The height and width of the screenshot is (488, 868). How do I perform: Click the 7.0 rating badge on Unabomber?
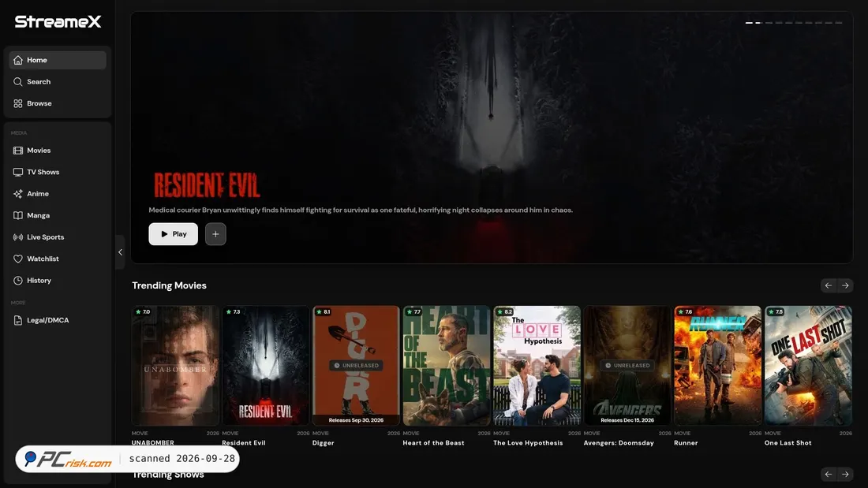tap(143, 312)
